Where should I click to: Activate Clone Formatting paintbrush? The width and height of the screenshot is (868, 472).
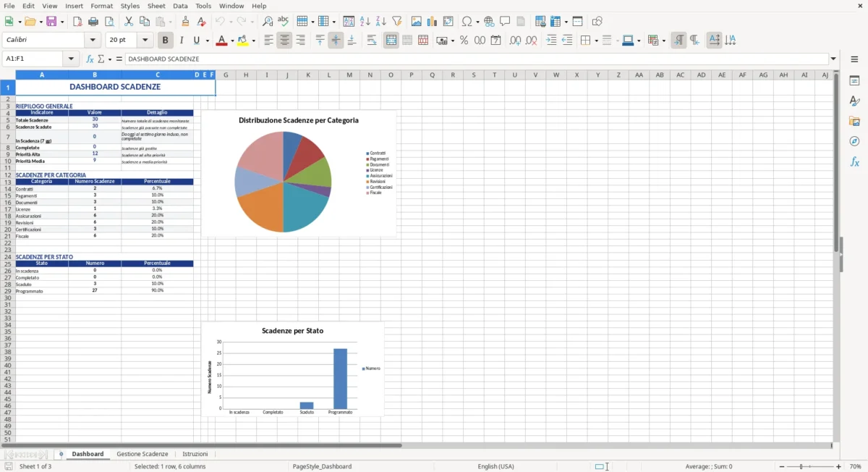coord(186,22)
